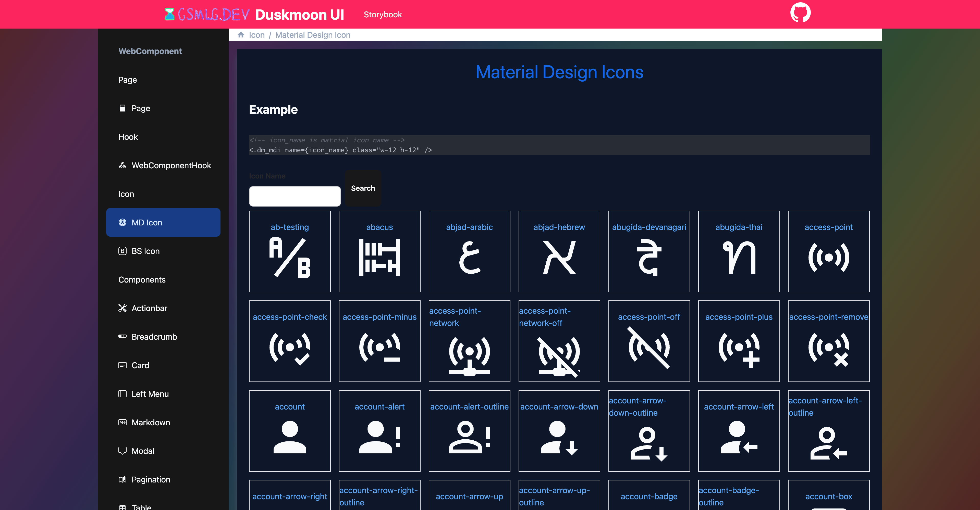Click the account-box card label
Viewport: 980px width, 510px height.
828,496
